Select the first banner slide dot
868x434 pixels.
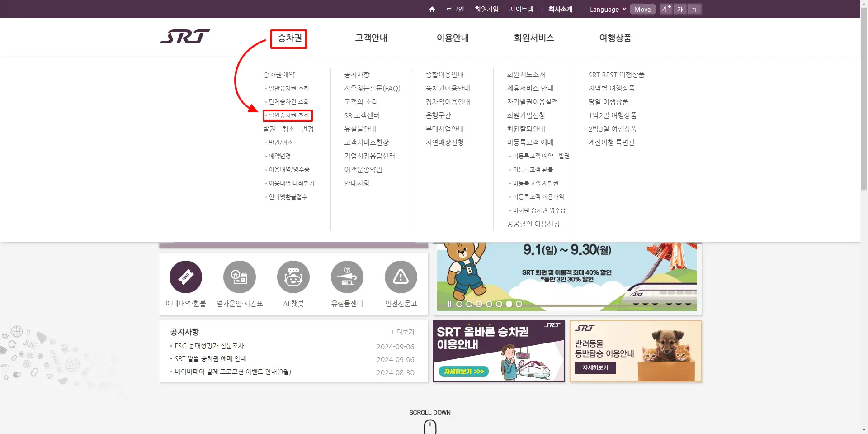coord(459,304)
